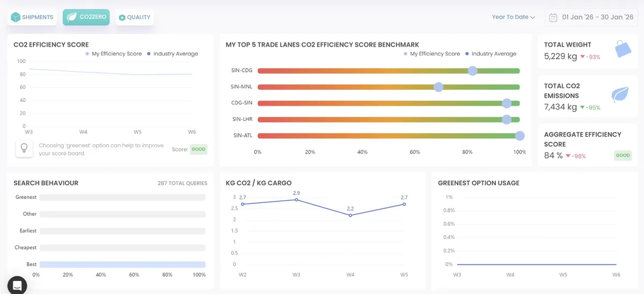The width and height of the screenshot is (644, 294).
Task: Click the -98% change indicator for Aggregate Score
Action: pos(576,156)
